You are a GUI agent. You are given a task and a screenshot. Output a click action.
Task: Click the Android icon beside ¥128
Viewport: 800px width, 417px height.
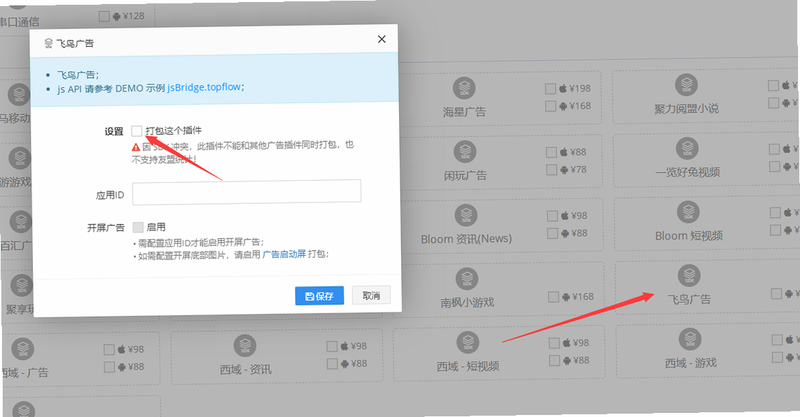[x=117, y=16]
